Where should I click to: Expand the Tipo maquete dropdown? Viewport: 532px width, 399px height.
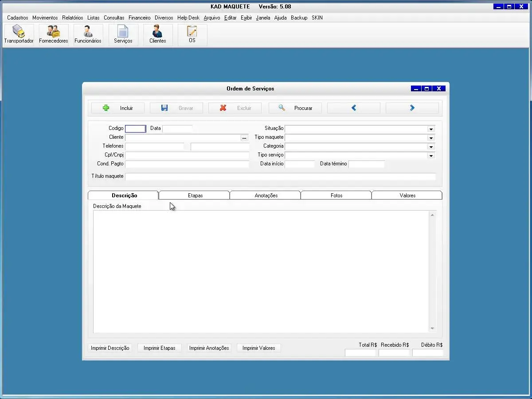click(x=430, y=138)
